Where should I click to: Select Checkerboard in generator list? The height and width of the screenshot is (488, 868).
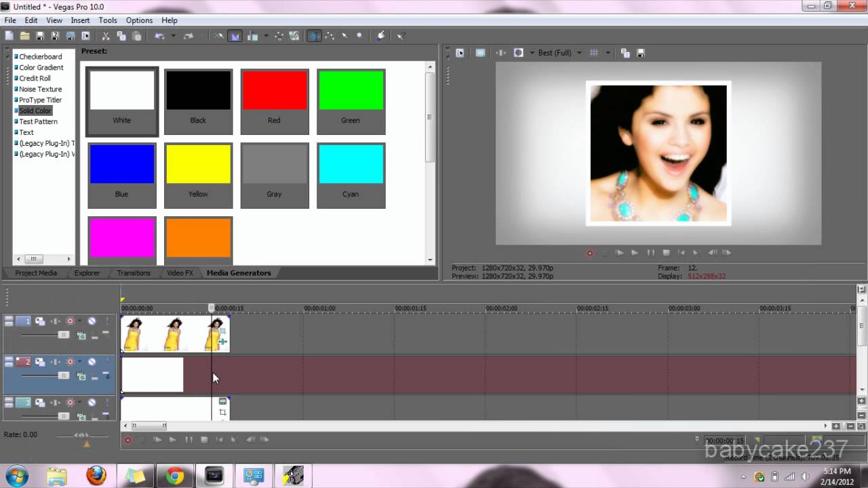40,56
